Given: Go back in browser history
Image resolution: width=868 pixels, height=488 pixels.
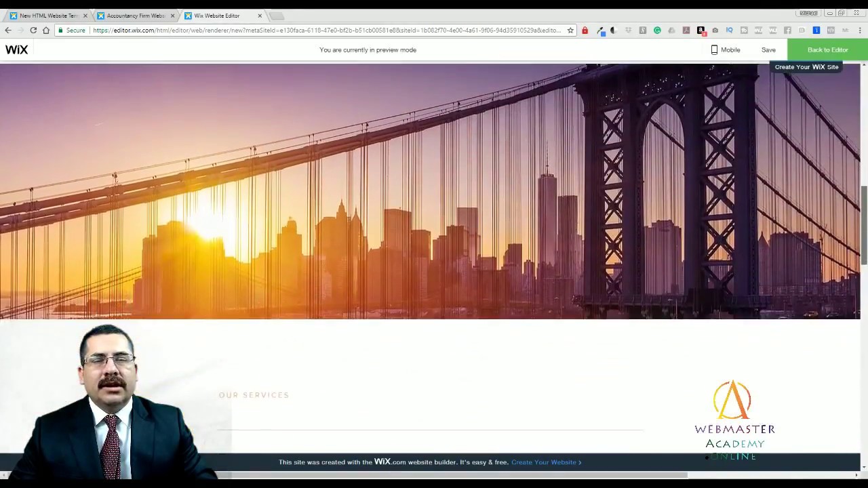Looking at the screenshot, I should [x=8, y=30].
